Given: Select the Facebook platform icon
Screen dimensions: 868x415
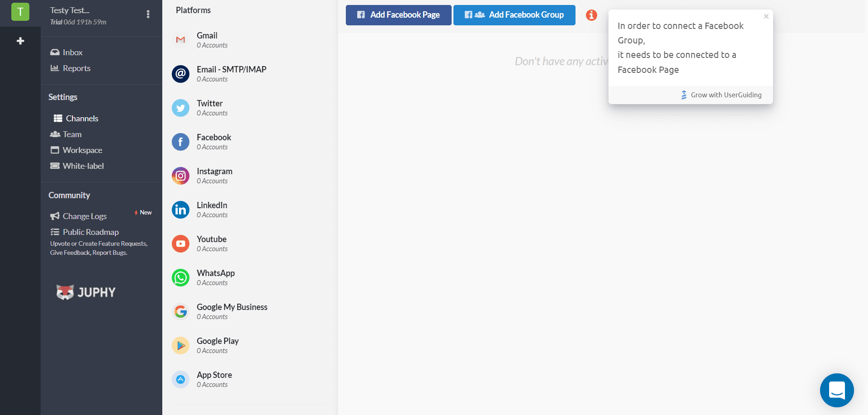Looking at the screenshot, I should pyautogui.click(x=180, y=142).
